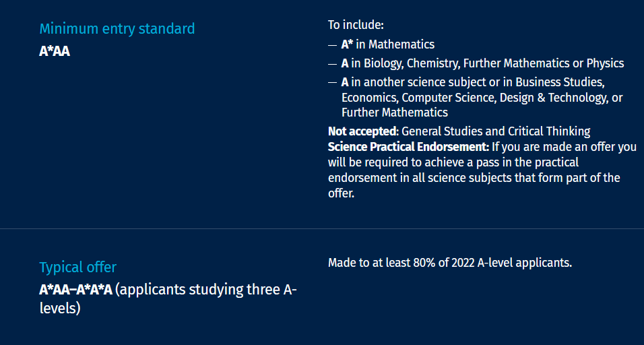
Task: Click the dash bullet before A* in Mathematics
Action: coord(332,44)
